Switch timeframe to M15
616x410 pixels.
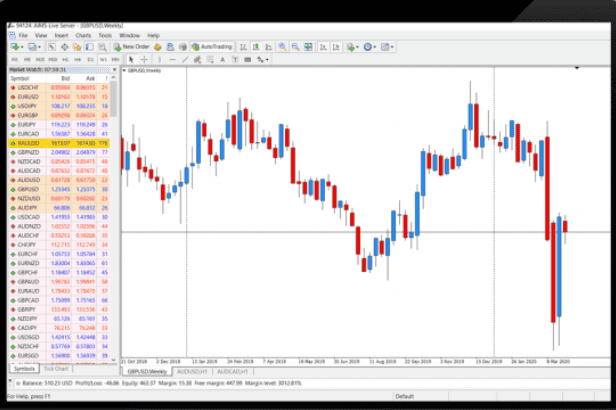click(40, 59)
